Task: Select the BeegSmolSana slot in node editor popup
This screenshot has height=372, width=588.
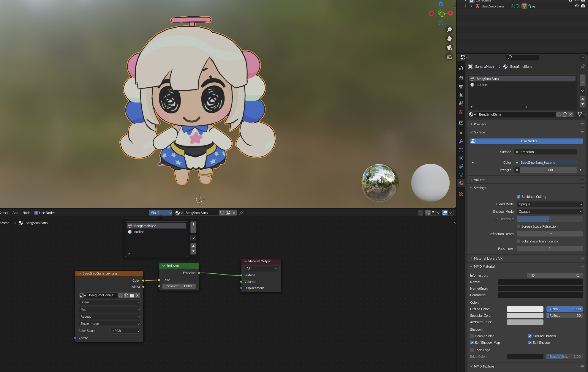Action: point(156,226)
